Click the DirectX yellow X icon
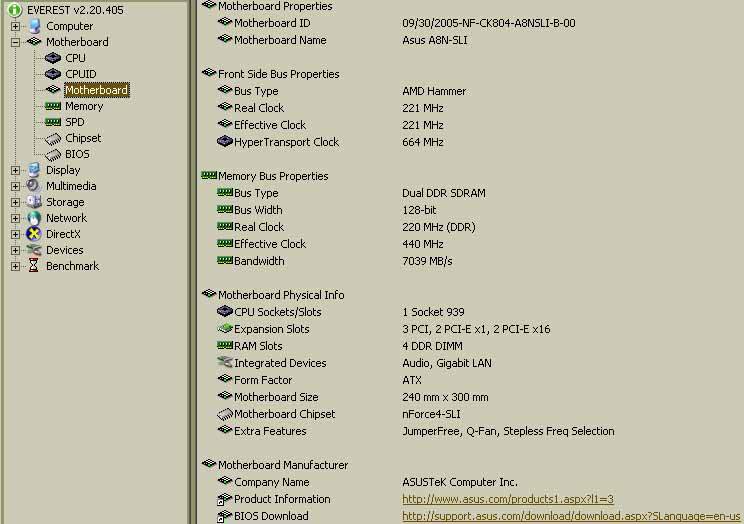Image resolution: width=744 pixels, height=524 pixels. [x=34, y=234]
